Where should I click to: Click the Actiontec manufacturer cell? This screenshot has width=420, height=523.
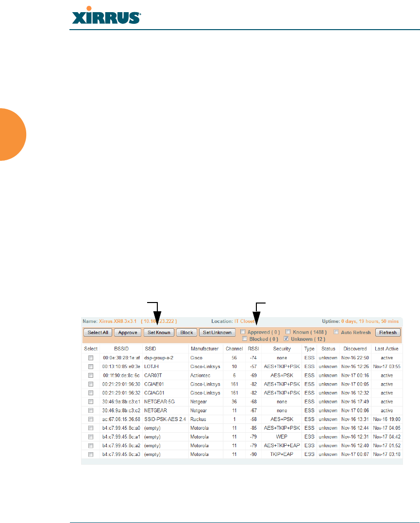click(200, 375)
